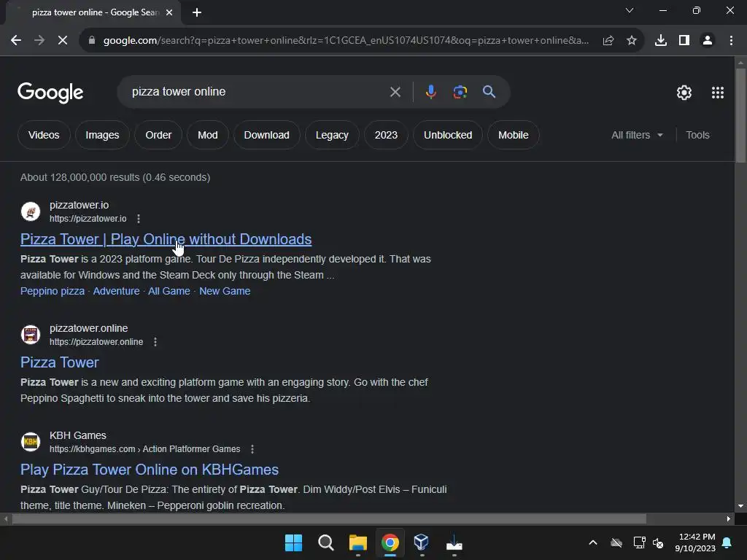
Task: Clear the search box with the X
Action: [x=395, y=92]
